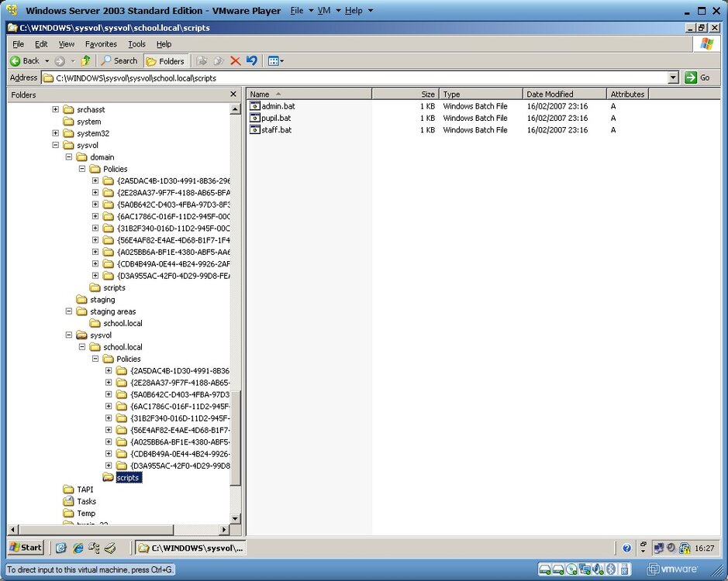Viewport: 728px width, 581px height.
Task: Open the Back history dropdown arrow
Action: pyautogui.click(x=47, y=60)
